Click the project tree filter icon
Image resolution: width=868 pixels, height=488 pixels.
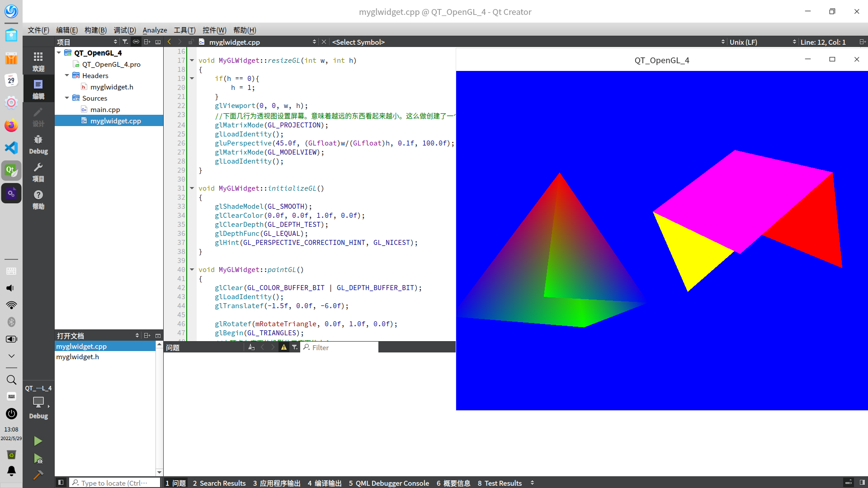pos(125,42)
